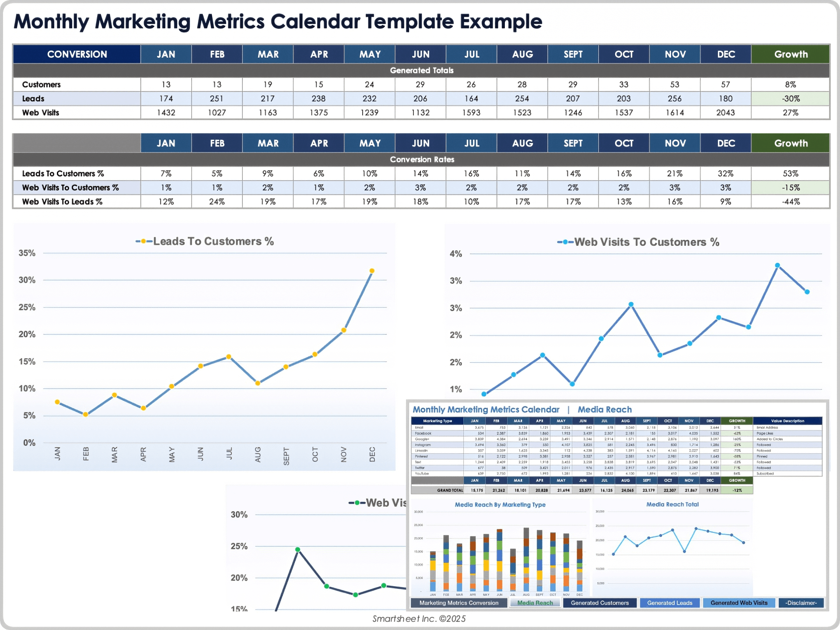Click the AUG data point on the Leads To Customers chart
840x630 pixels.
[x=258, y=383]
